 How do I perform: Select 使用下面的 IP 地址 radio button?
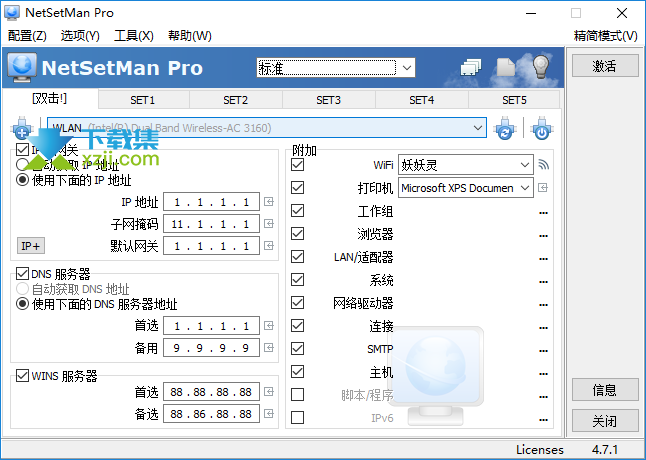(x=22, y=180)
